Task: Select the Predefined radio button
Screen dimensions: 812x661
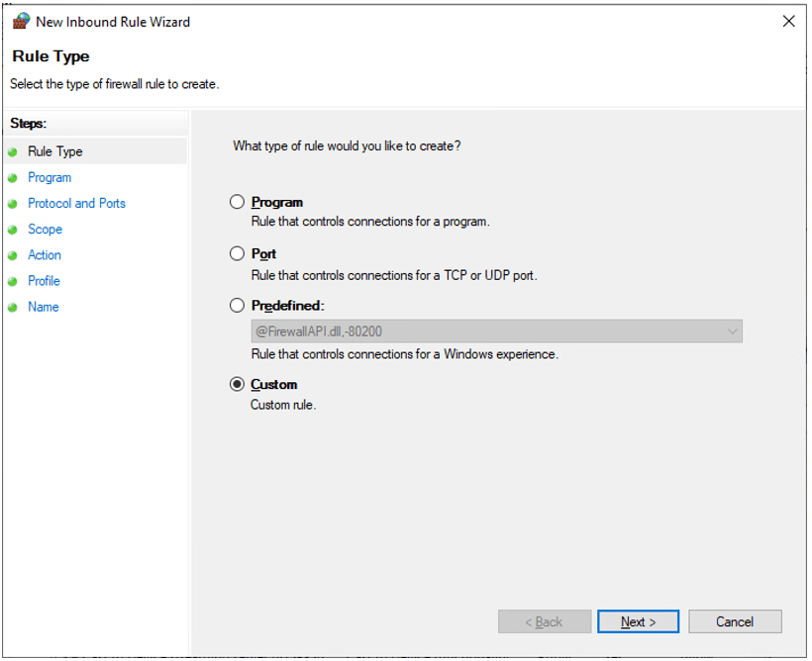Action: tap(238, 306)
